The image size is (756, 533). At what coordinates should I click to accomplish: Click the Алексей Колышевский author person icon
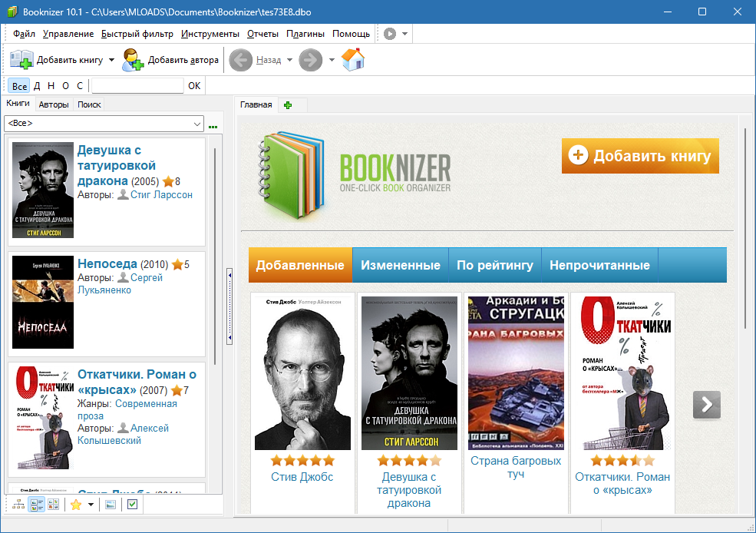123,428
